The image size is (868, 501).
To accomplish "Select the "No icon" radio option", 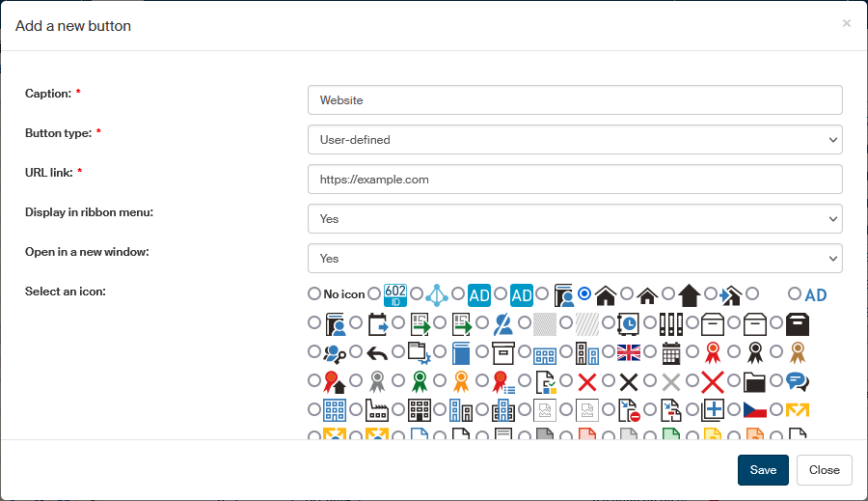I will point(314,294).
